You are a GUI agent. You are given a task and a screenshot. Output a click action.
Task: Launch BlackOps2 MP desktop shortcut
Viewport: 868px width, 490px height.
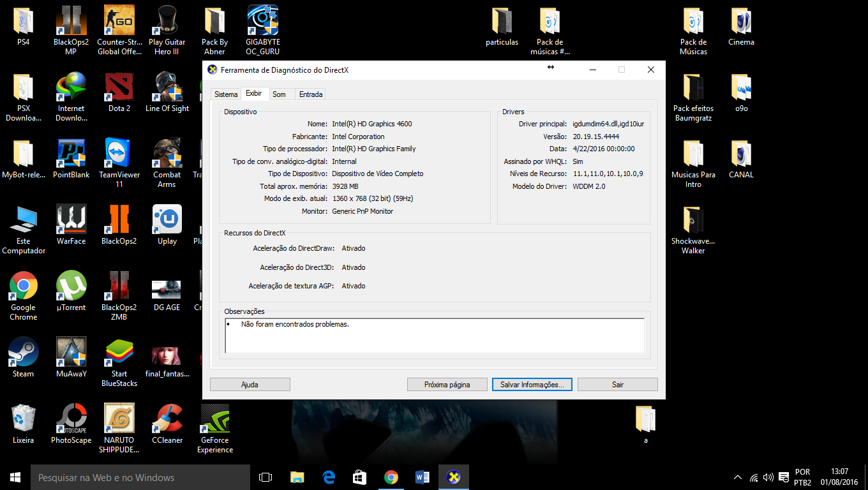(71, 30)
